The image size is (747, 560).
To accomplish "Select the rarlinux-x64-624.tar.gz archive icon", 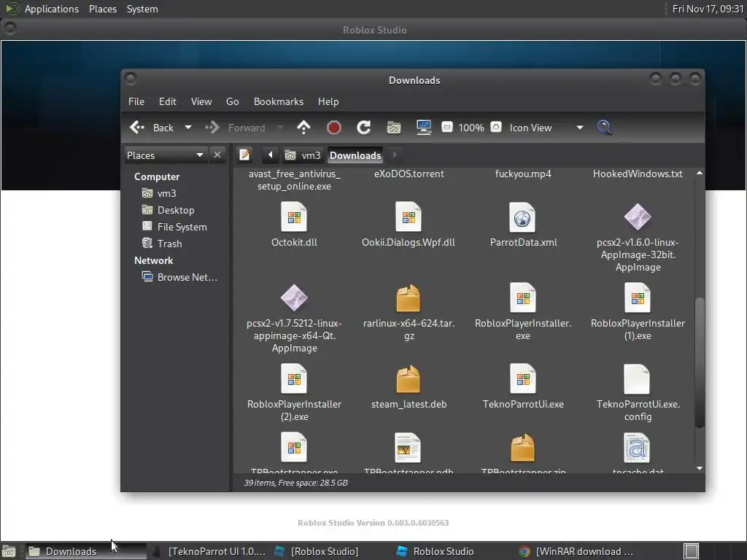I will coord(409,298).
